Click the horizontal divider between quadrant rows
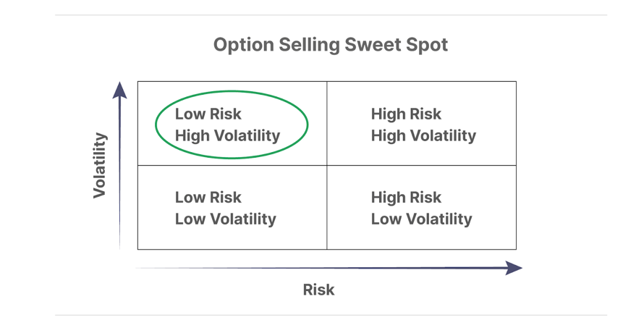The width and height of the screenshot is (644, 333). [x=327, y=165]
